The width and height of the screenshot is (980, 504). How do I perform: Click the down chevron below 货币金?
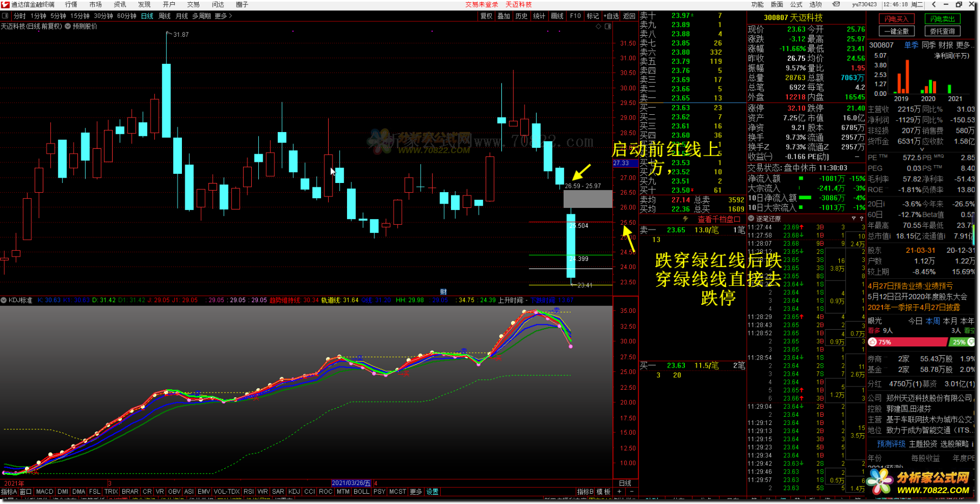(x=922, y=149)
